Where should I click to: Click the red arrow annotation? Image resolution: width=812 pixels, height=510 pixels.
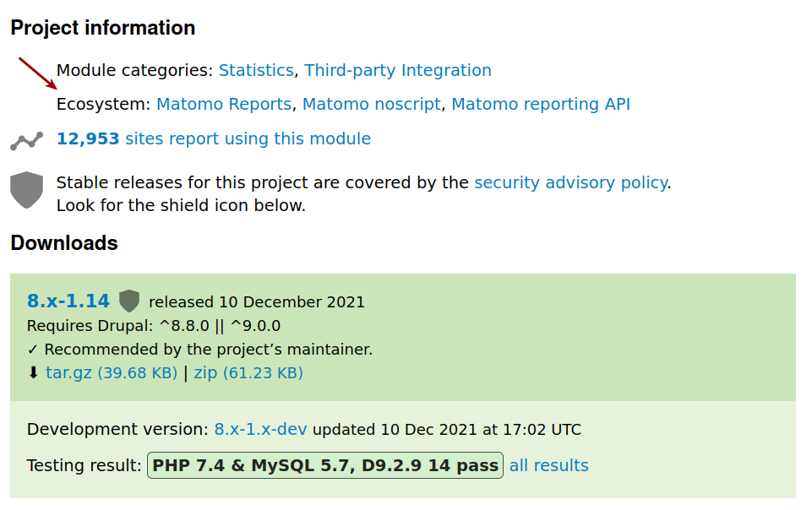pos(37,73)
